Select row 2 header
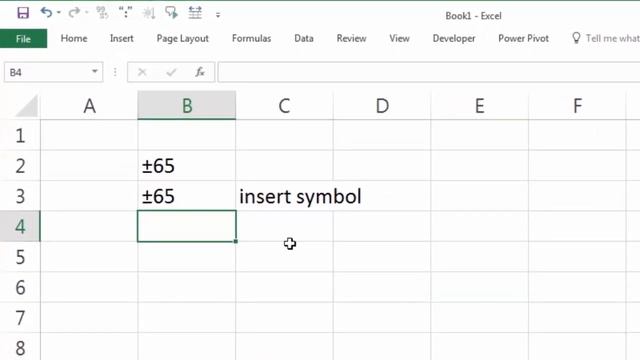The width and height of the screenshot is (640, 360). tap(20, 166)
